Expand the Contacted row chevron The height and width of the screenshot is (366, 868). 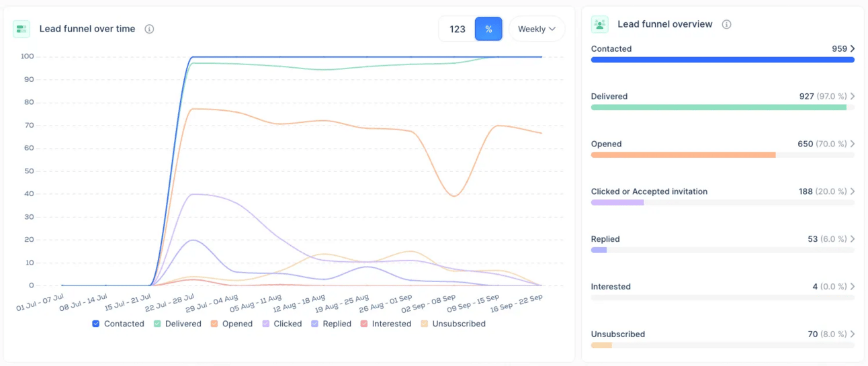[853, 48]
